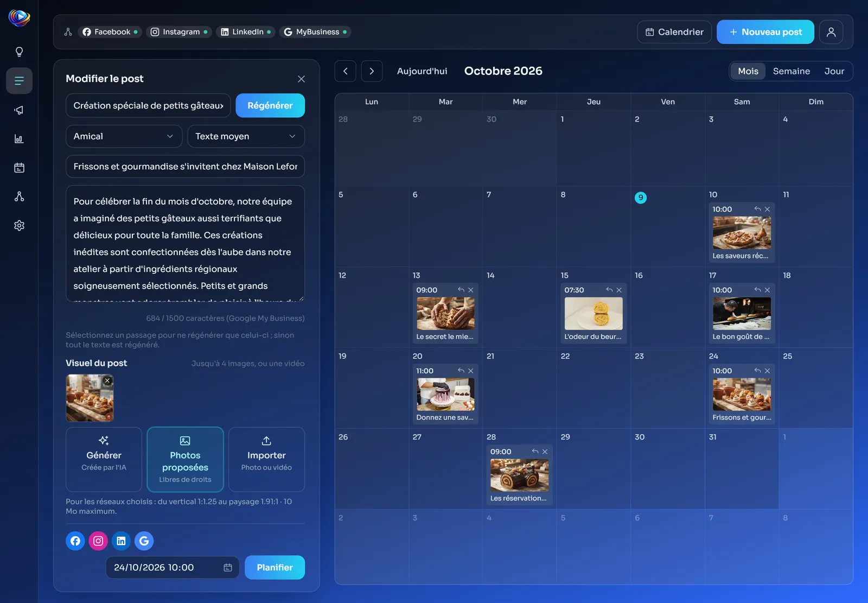This screenshot has height=603, width=868.
Task: Toggle the Facebook account chip in top bar
Action: pos(110,32)
